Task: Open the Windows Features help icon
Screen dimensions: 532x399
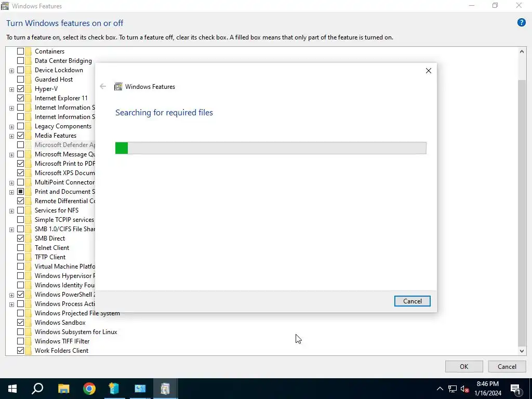Action: (x=521, y=23)
